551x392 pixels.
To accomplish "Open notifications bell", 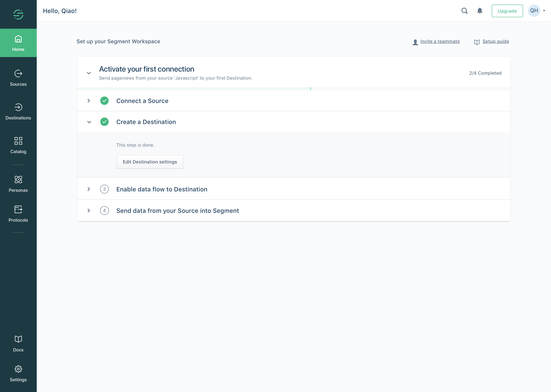I will (480, 11).
